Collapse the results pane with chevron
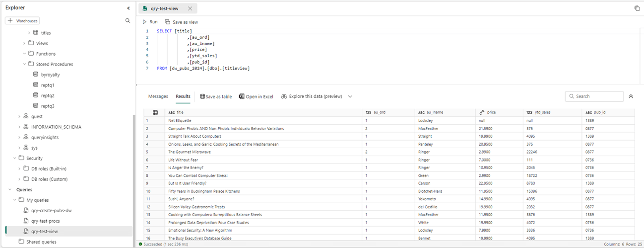This screenshot has height=248, width=644. click(631, 96)
